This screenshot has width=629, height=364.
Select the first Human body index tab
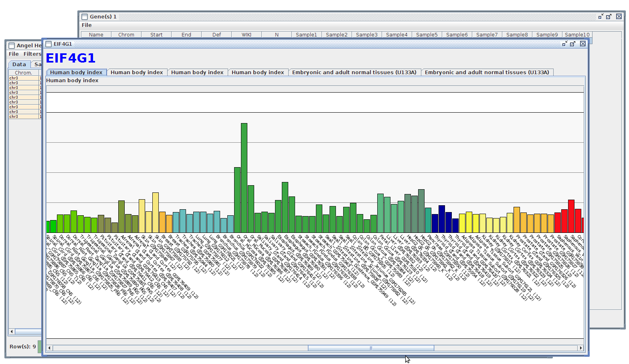tap(76, 73)
